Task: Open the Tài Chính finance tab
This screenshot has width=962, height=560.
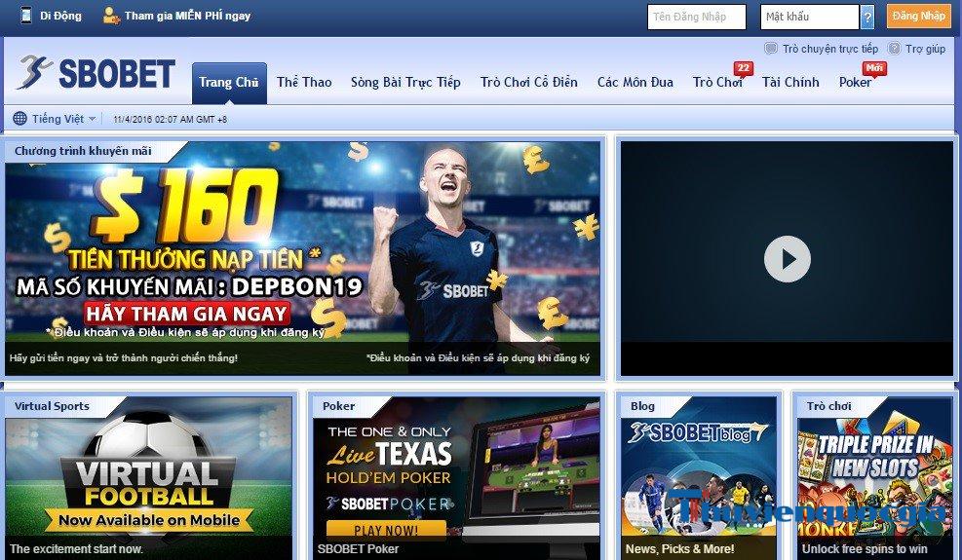Action: 790,82
